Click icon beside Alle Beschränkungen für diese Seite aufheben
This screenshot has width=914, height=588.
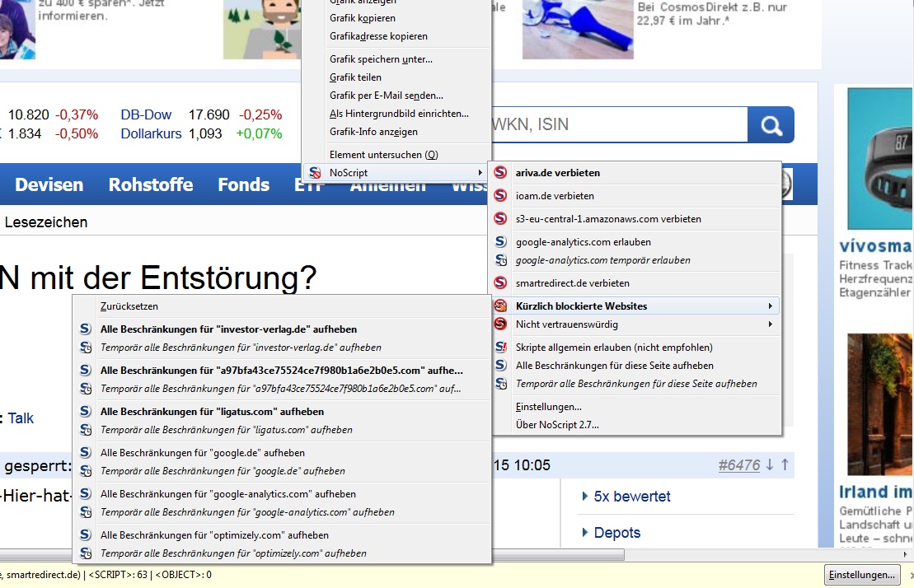pyautogui.click(x=500, y=365)
